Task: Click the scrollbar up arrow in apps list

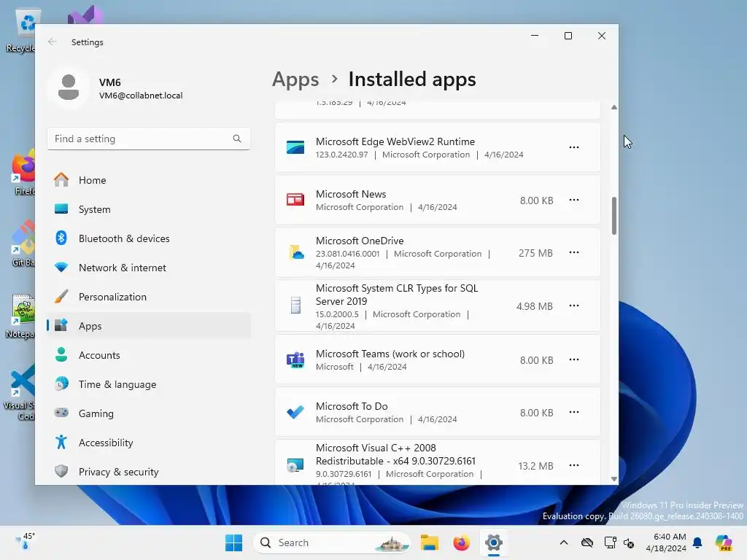Action: [x=614, y=108]
